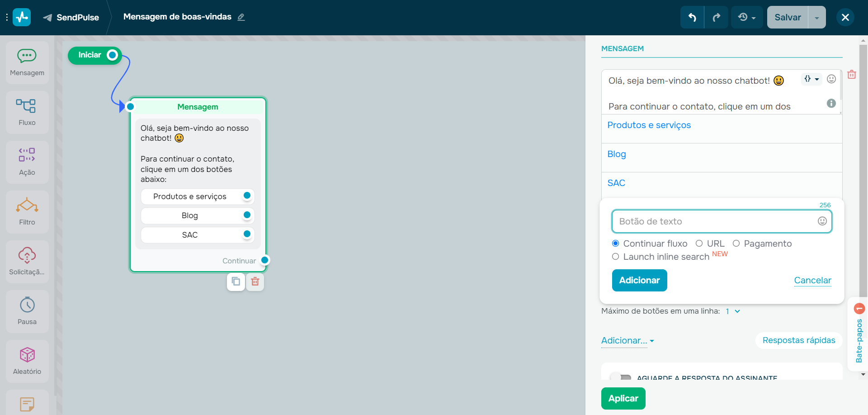Screen dimensions: 868x415
Task: Click the Respostas rápidas button
Action: coord(799,340)
